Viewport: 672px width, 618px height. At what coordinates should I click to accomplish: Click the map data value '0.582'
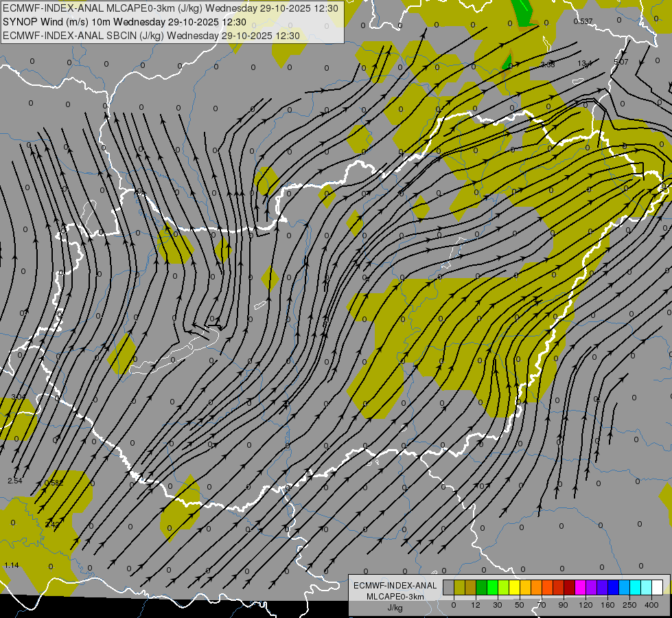(54, 483)
